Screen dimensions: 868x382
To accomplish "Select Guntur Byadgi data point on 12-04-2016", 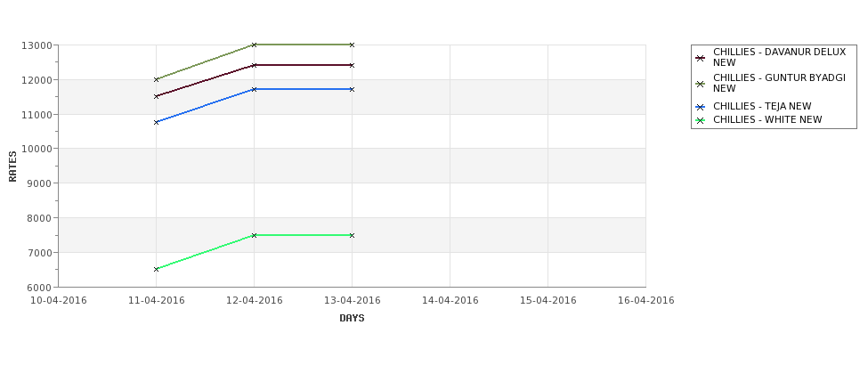I will tap(254, 45).
